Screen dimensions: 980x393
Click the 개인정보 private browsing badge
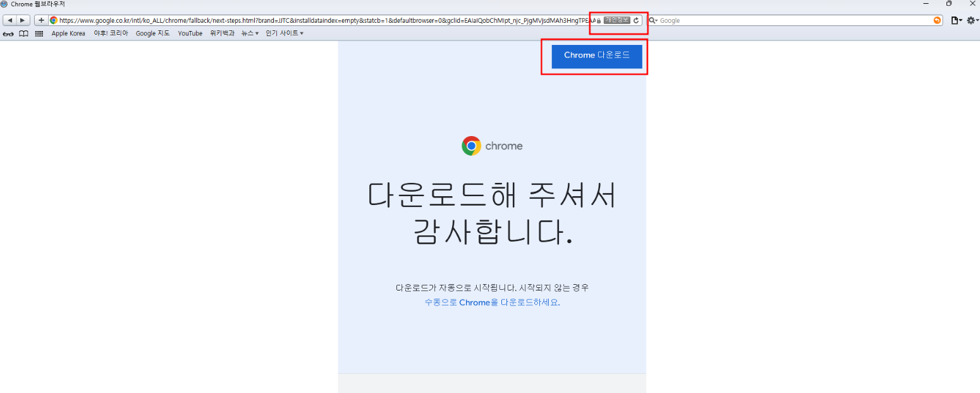pos(616,20)
